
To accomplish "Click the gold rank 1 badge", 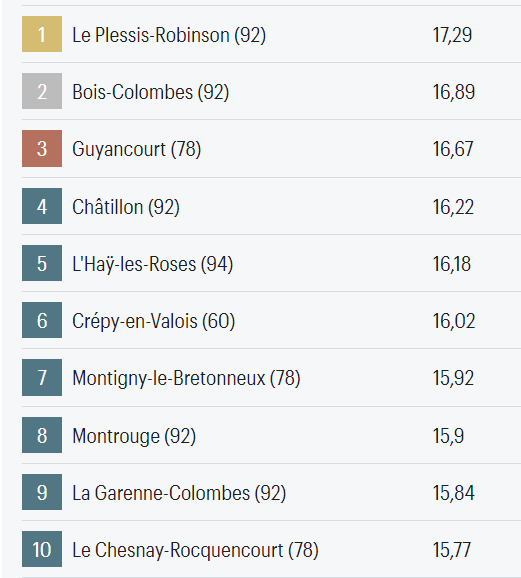I will 42,34.
